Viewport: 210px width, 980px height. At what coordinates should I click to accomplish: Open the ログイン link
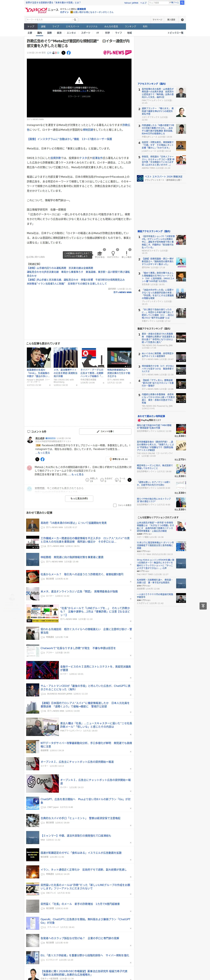coord(64,12)
